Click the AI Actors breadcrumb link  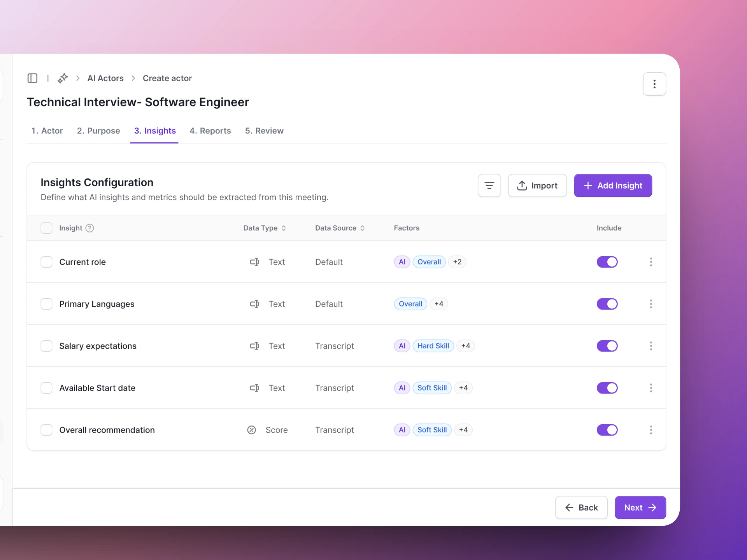click(105, 78)
